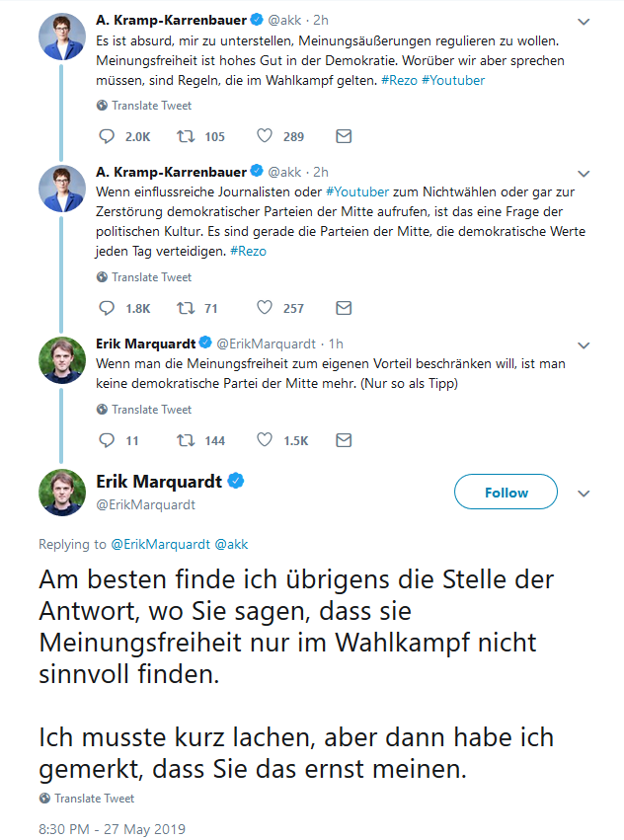Image resolution: width=624 pixels, height=840 pixels.
Task: Expand options menu on second Kramp-Karrenbauer tweet
Action: coord(584,173)
